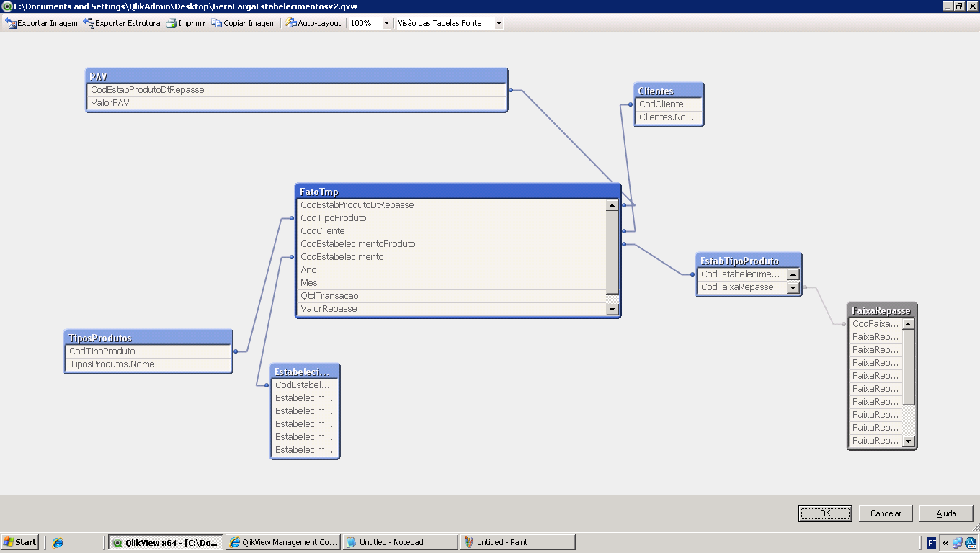Click CodFaixa... field in FaixaRepasse
This screenshot has width=980, height=553.
[x=876, y=324]
